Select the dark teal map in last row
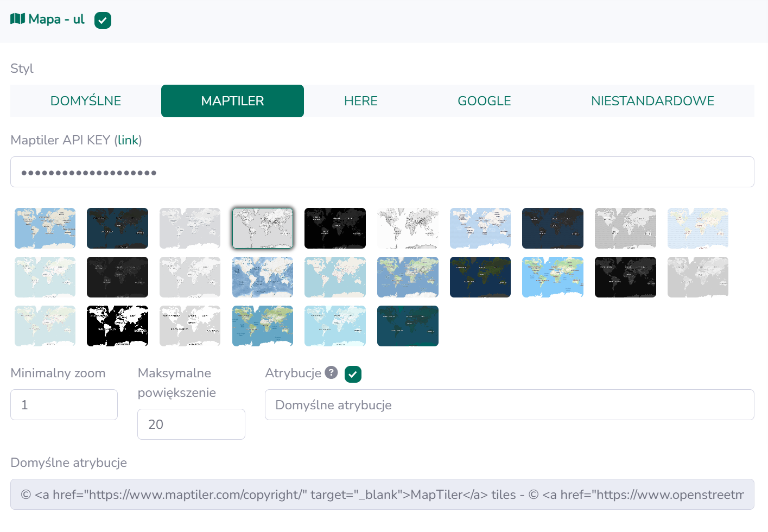 (x=408, y=326)
